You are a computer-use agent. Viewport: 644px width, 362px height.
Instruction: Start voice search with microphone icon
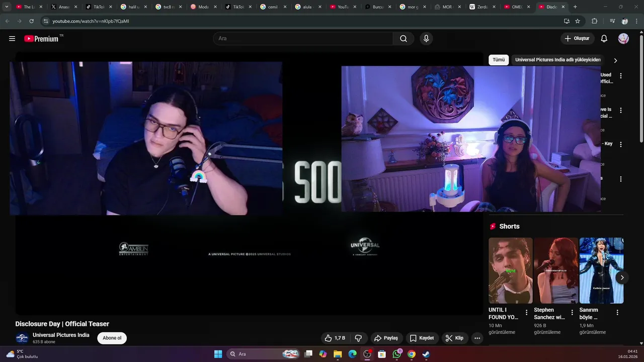(x=426, y=39)
